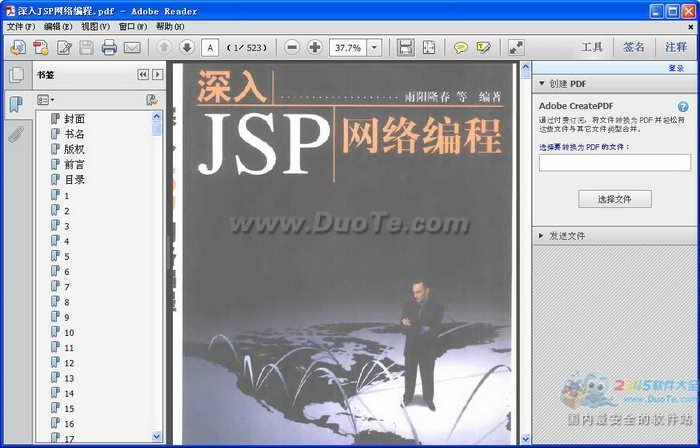The image size is (700, 448).
Task: Open the 帮助(H) menu
Action: (x=170, y=27)
